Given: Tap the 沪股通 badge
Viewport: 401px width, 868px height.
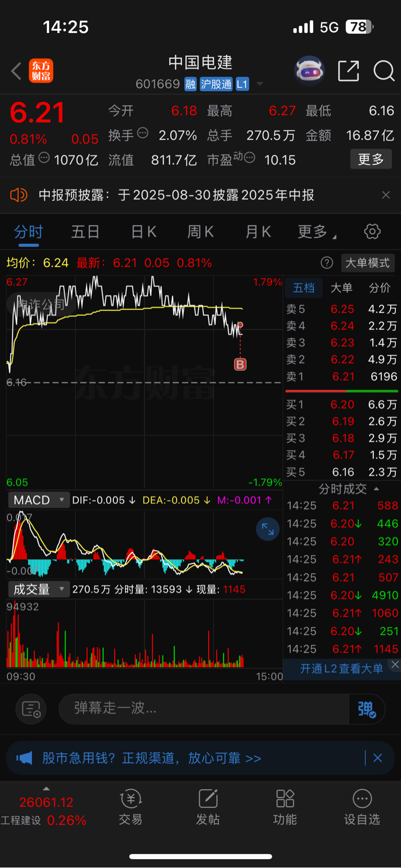Looking at the screenshot, I should (216, 84).
